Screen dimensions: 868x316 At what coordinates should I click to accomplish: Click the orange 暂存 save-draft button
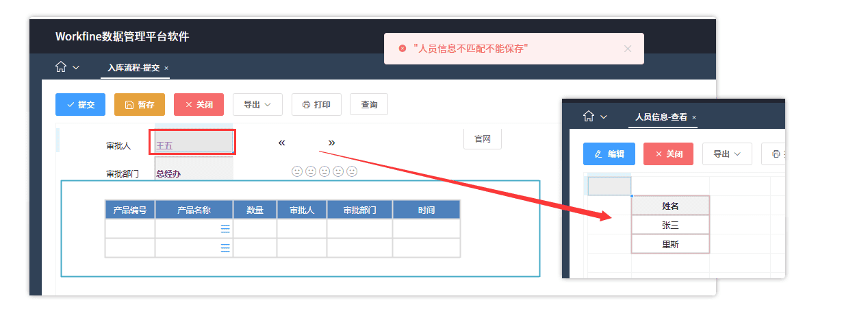(140, 104)
